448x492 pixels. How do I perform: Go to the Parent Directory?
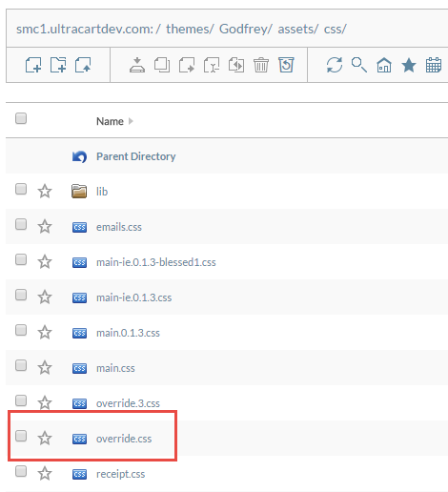point(136,156)
